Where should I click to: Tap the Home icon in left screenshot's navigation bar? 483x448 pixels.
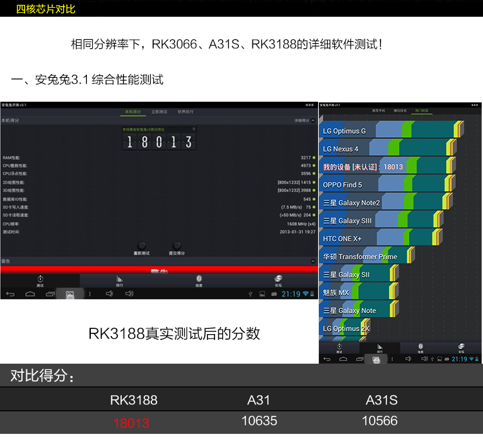click(30, 294)
